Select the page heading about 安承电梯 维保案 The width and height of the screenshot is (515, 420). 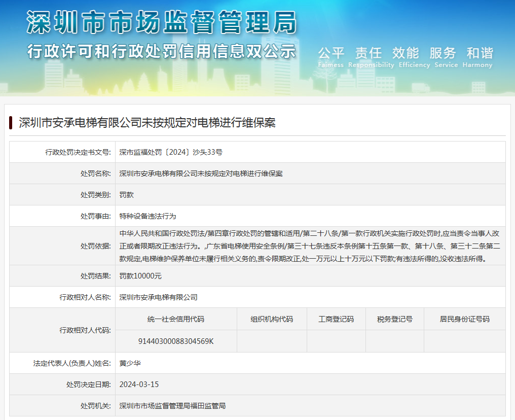pos(148,123)
